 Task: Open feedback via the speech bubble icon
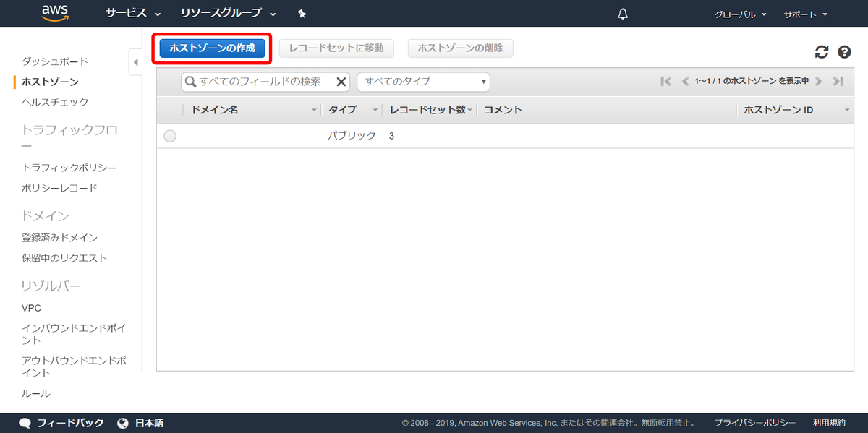coord(25,423)
